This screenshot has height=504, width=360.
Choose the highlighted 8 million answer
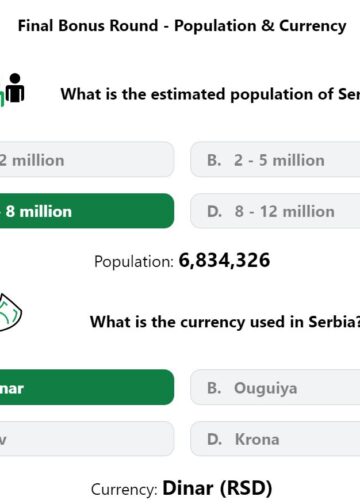87,211
